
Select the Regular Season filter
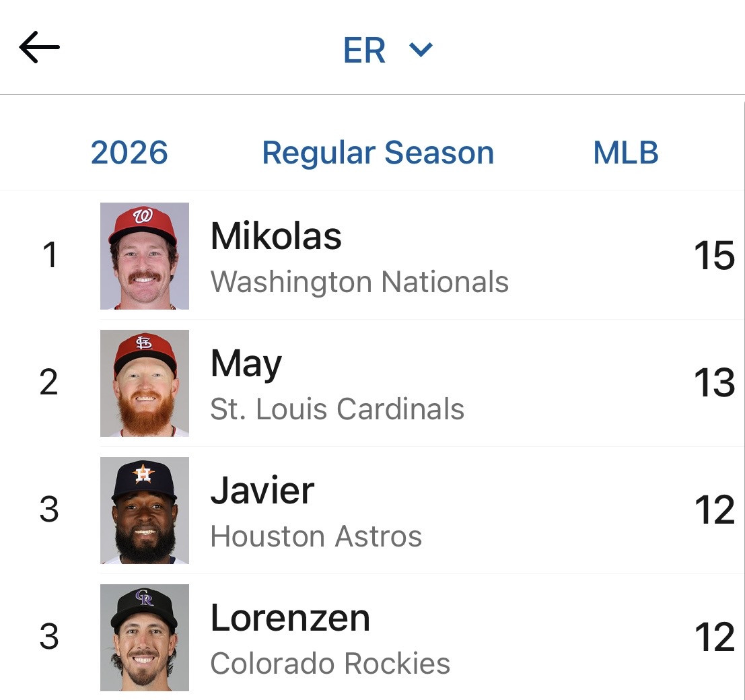pos(378,153)
